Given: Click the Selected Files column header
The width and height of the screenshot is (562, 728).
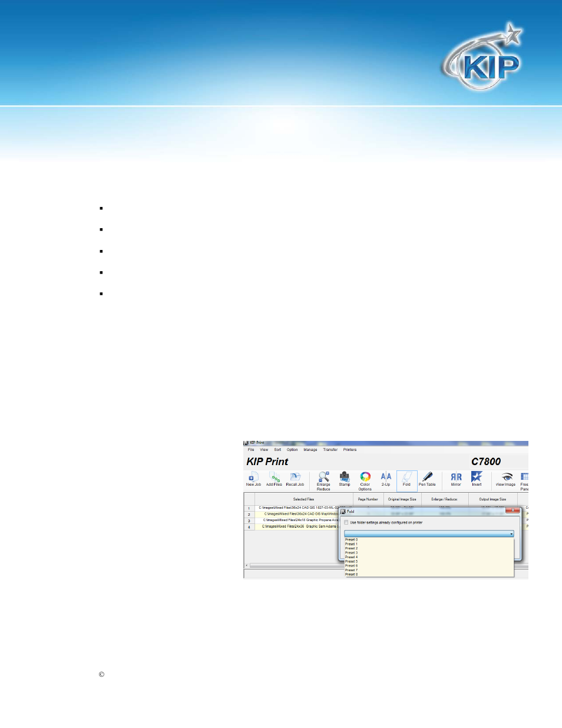Looking at the screenshot, I should click(303, 499).
